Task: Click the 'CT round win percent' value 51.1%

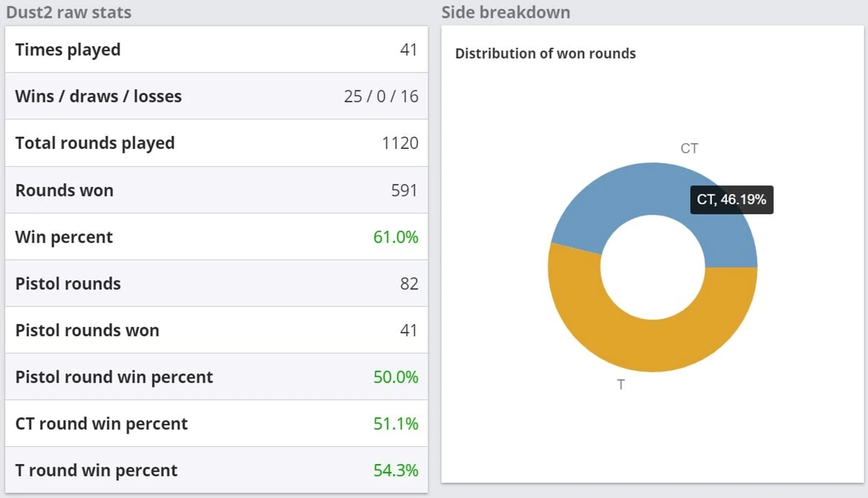Action: coord(395,424)
